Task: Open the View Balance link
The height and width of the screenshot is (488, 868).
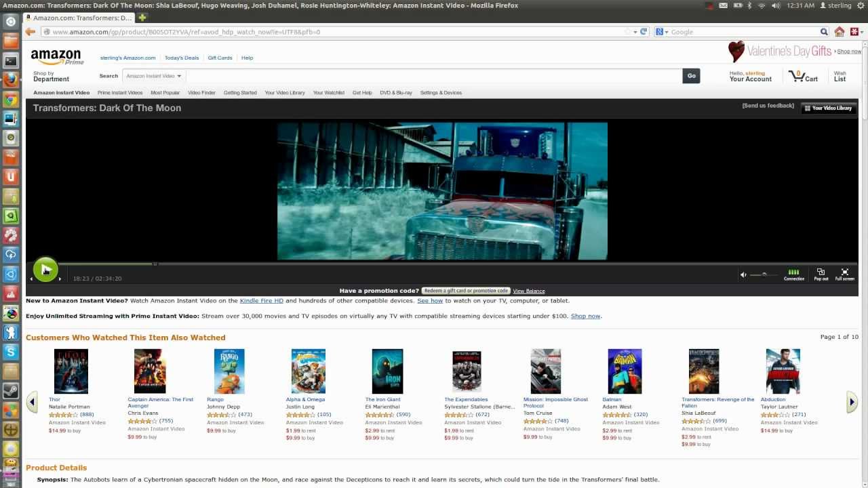Action: [529, 291]
